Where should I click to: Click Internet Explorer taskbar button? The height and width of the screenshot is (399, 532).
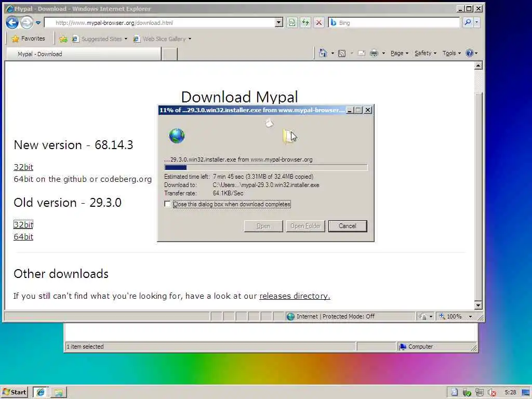pyautogui.click(x=41, y=392)
